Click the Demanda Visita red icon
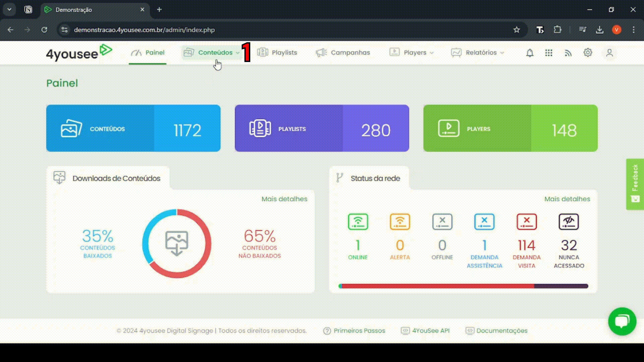The image size is (644, 362). [527, 222]
